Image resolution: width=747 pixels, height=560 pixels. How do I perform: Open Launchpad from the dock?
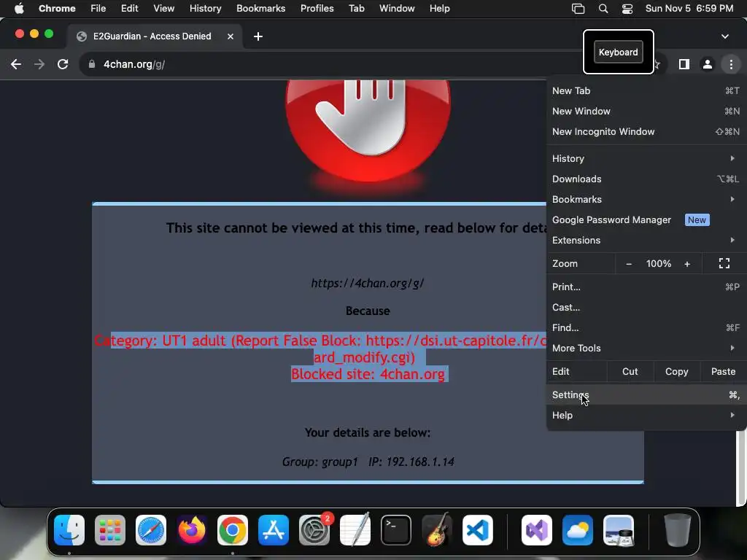(110, 530)
